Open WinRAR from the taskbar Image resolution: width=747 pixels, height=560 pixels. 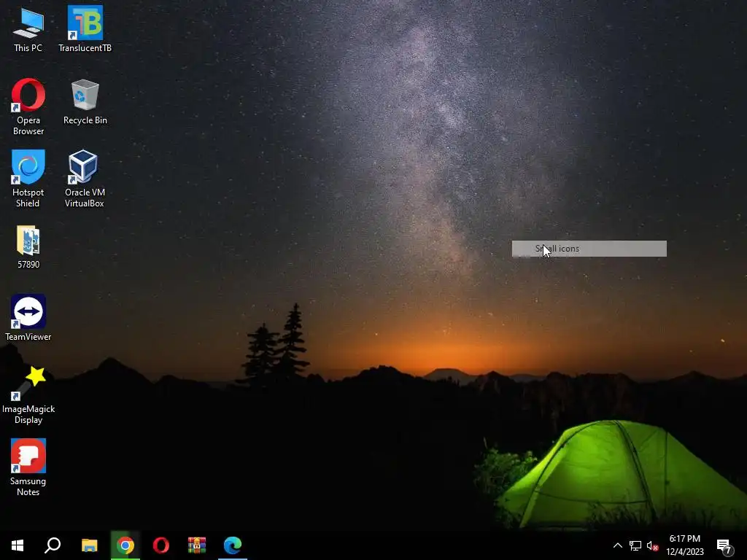point(197,545)
